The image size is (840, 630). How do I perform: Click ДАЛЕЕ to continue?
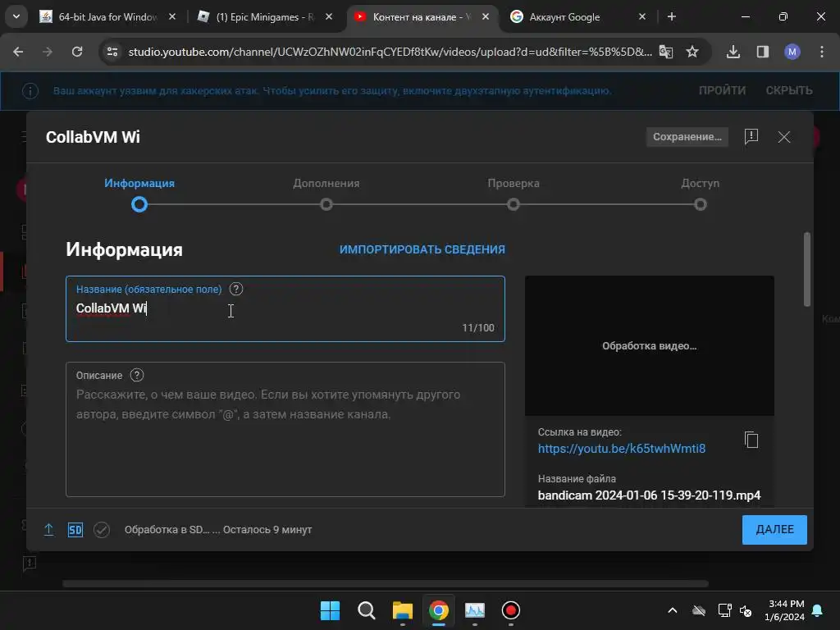click(x=774, y=530)
